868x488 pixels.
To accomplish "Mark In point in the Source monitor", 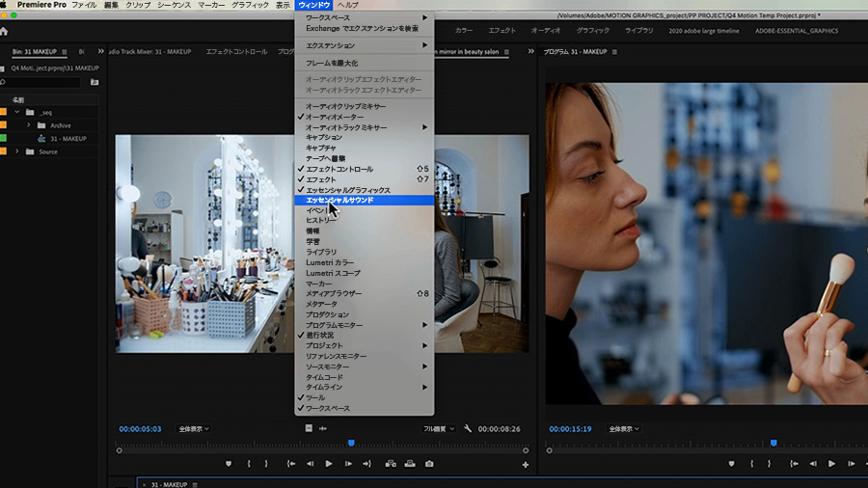I will tap(249, 464).
